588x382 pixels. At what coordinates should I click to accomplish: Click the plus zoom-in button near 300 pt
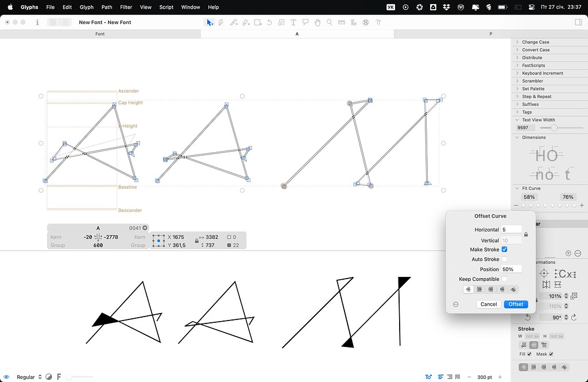click(x=500, y=377)
